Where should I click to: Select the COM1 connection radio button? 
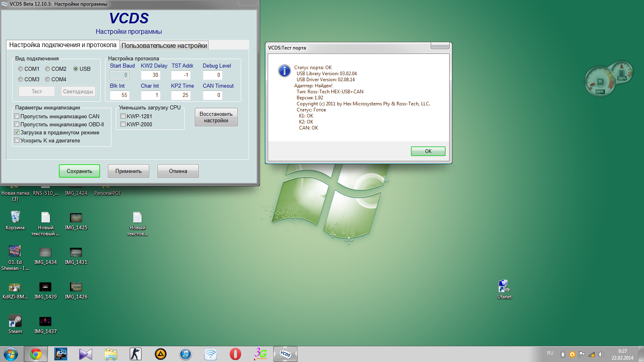pyautogui.click(x=21, y=69)
